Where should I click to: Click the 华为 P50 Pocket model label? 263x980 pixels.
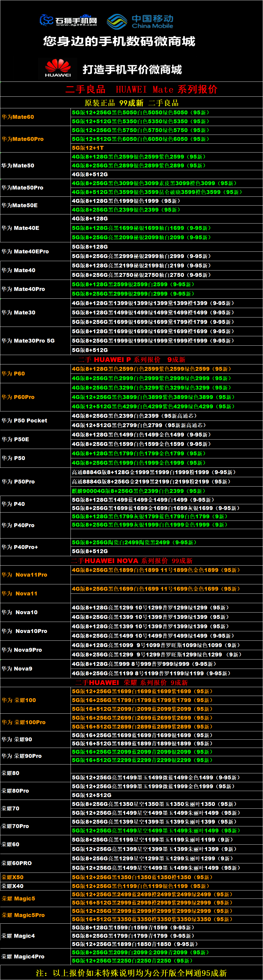(x=24, y=421)
